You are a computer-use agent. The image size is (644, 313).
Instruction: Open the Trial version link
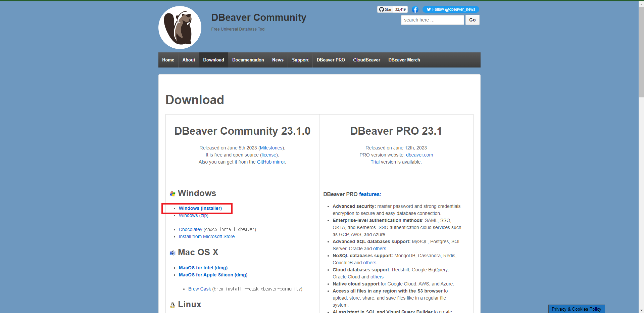[x=375, y=162]
